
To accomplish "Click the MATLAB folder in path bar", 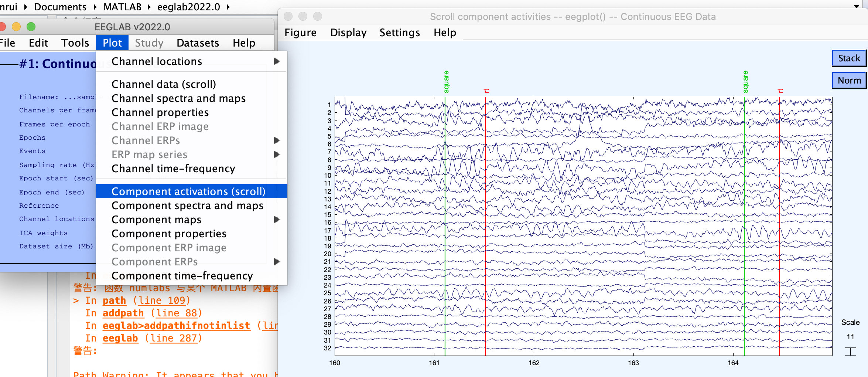I will click(122, 7).
